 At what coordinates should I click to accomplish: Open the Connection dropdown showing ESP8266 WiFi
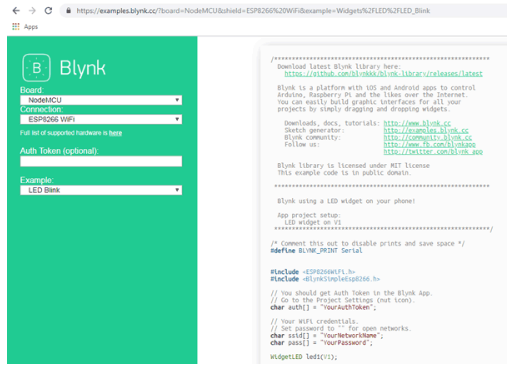[x=101, y=119]
